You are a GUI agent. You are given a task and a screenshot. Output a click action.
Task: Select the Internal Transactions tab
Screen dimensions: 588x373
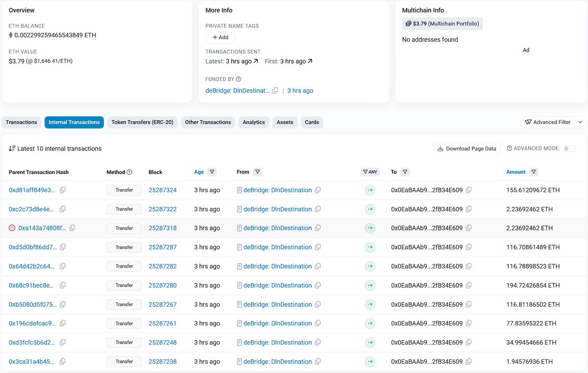(x=74, y=122)
